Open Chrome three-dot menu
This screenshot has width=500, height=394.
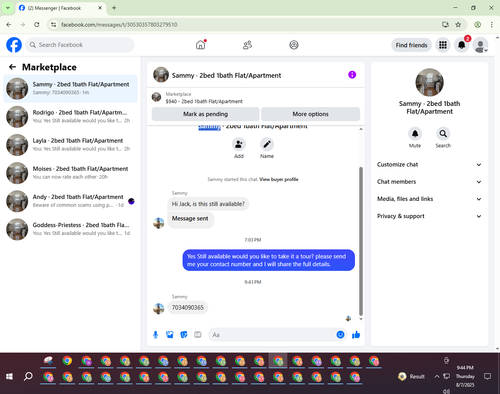492,25
